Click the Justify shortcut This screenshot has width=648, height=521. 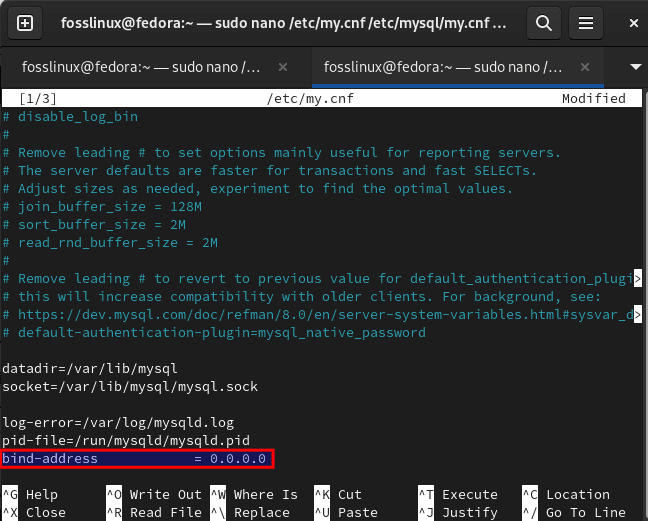tap(458, 513)
